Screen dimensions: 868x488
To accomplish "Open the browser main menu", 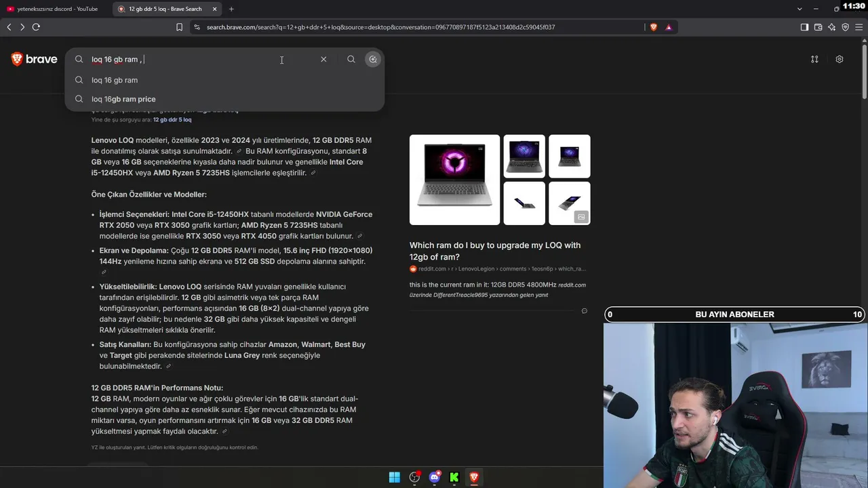I will [859, 27].
